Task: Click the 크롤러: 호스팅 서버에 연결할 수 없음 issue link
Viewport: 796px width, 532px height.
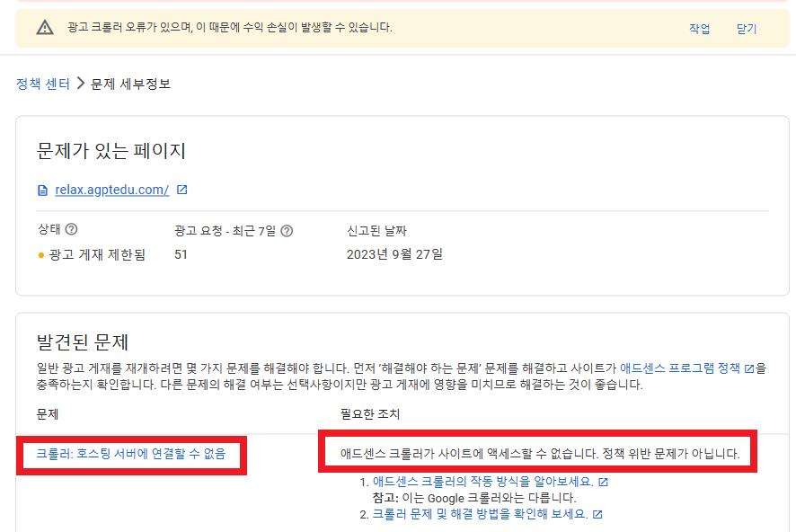Action: pyautogui.click(x=130, y=456)
